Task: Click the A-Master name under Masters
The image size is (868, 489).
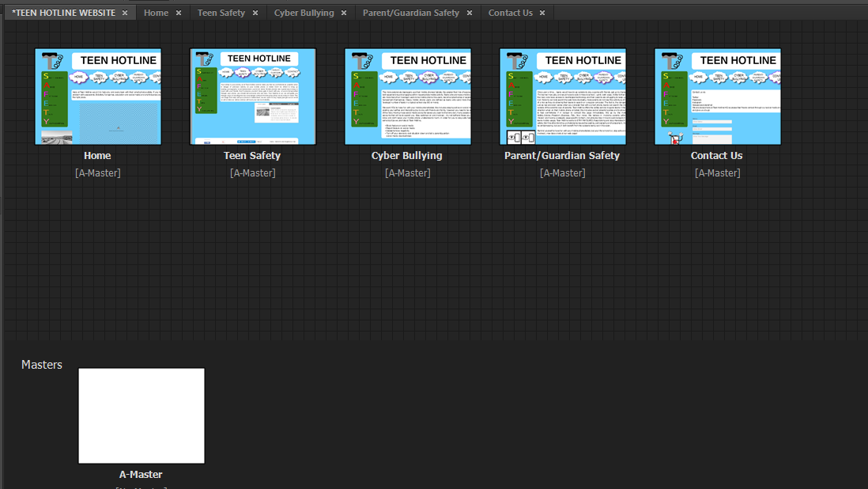Action: [x=141, y=475]
